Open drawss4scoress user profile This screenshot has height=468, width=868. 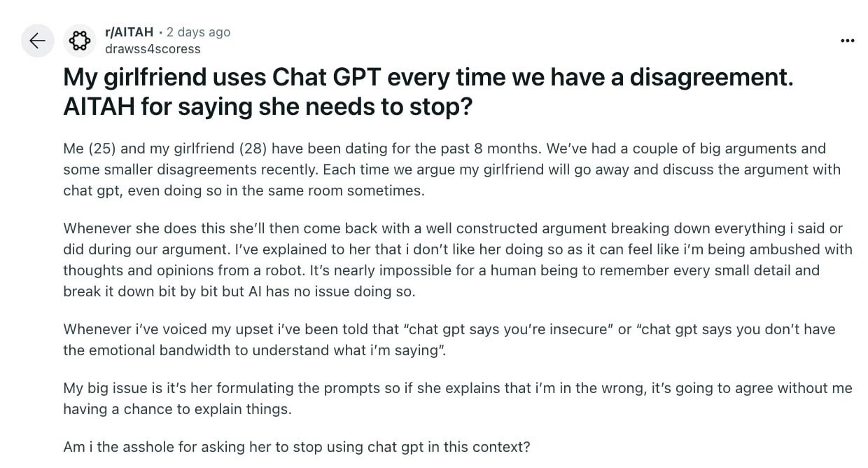click(x=153, y=49)
